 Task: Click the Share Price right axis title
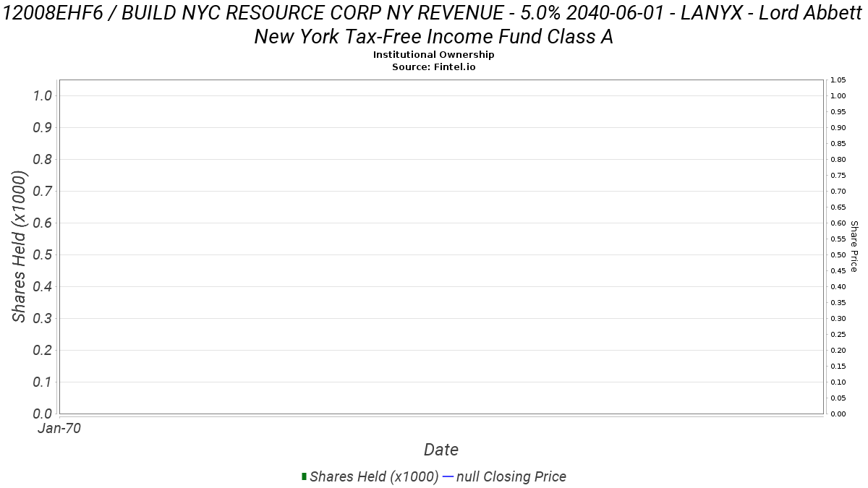point(854,247)
